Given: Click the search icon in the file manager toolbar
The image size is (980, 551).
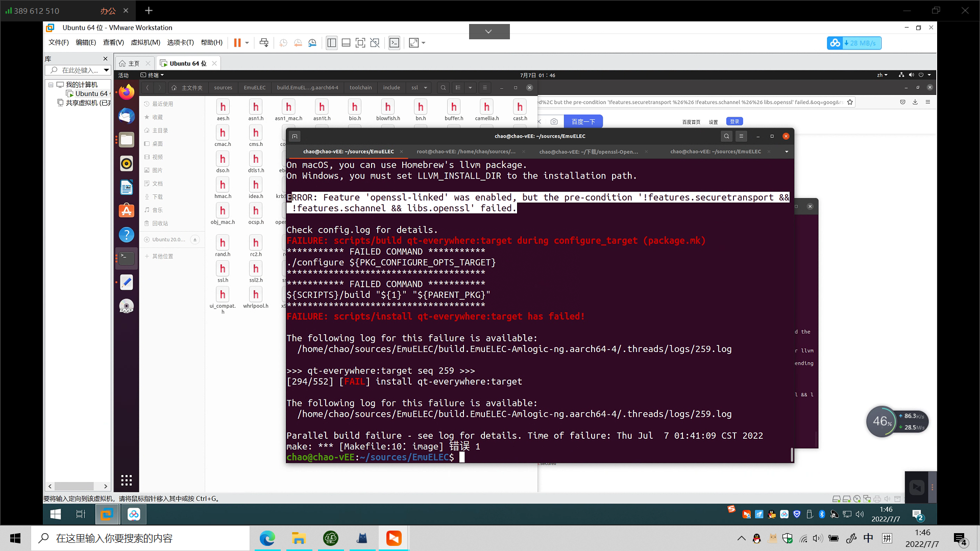Looking at the screenshot, I should tap(443, 87).
